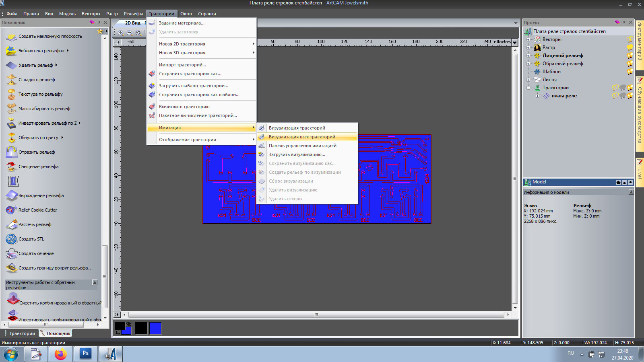Viewport: 644px width, 362px height.
Task: Zoom out using the 2D view magnifier minus
Action: pyautogui.click(x=129, y=33)
